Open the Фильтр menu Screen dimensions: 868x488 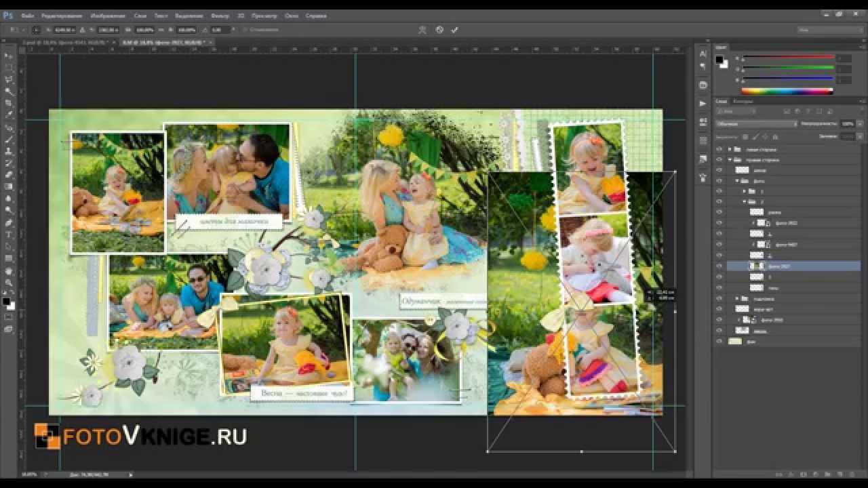pyautogui.click(x=220, y=15)
